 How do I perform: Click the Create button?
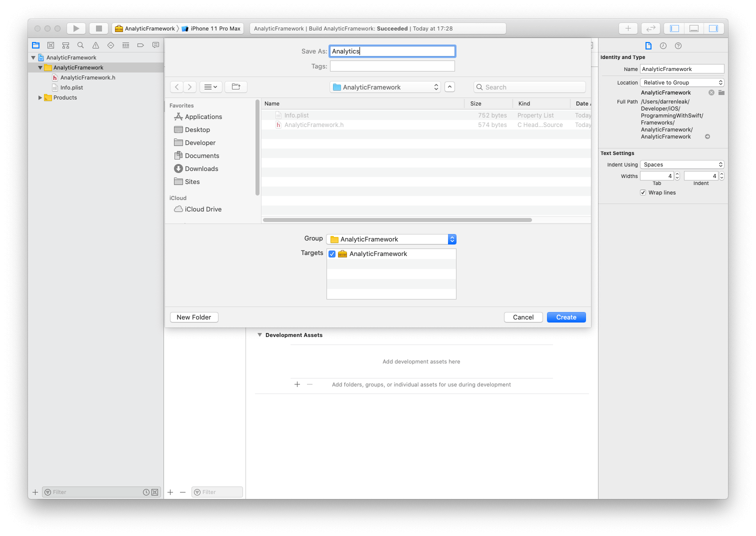[x=566, y=317]
